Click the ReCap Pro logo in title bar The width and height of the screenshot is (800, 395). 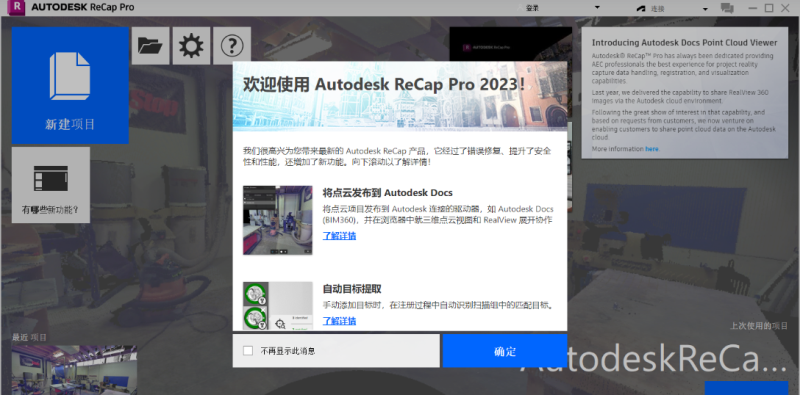point(17,7)
